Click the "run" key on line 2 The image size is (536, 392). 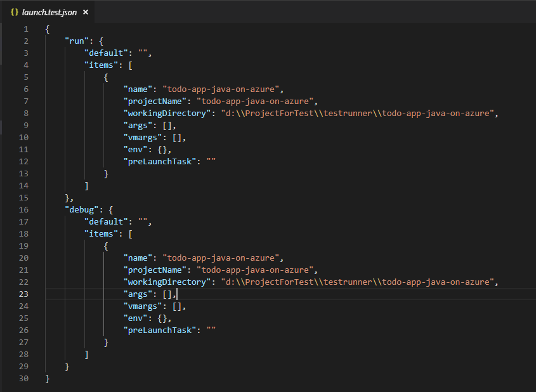[77, 41]
